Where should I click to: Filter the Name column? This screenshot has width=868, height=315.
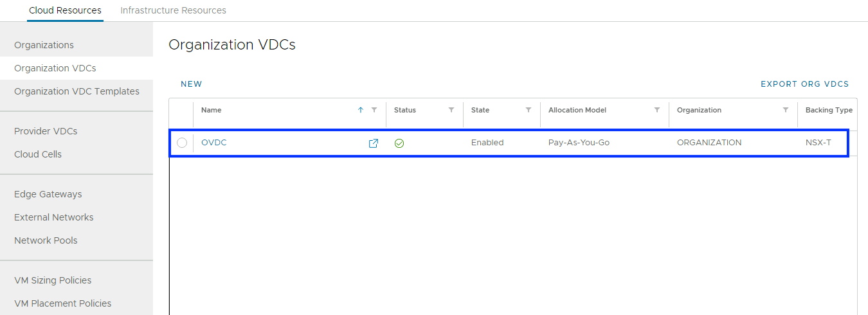[x=374, y=110]
